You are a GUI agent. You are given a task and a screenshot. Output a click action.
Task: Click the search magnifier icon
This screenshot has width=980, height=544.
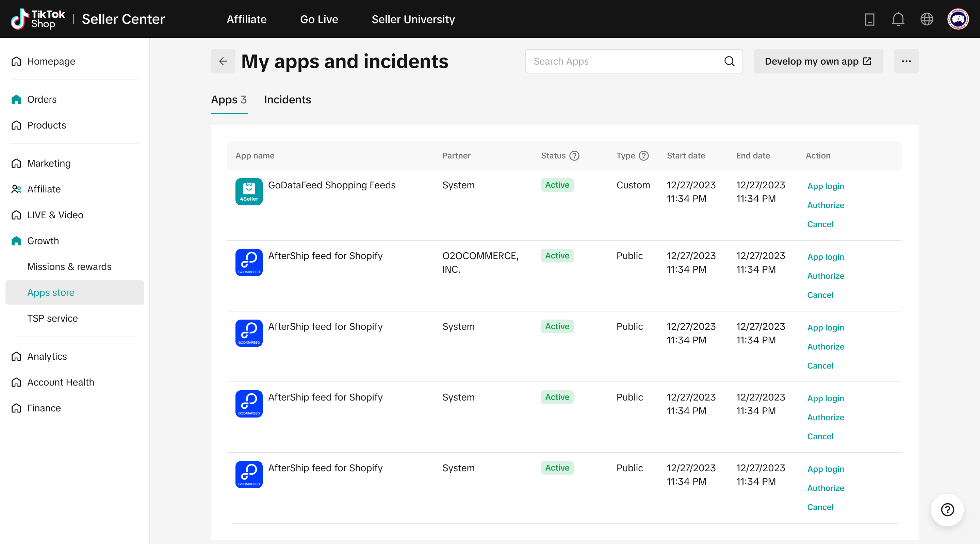click(729, 61)
